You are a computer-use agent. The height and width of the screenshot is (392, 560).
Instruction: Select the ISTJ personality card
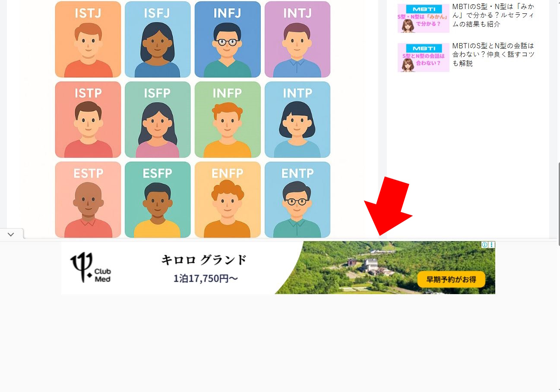coord(88,39)
